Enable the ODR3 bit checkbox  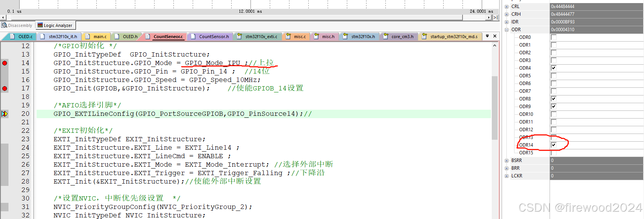click(553, 60)
